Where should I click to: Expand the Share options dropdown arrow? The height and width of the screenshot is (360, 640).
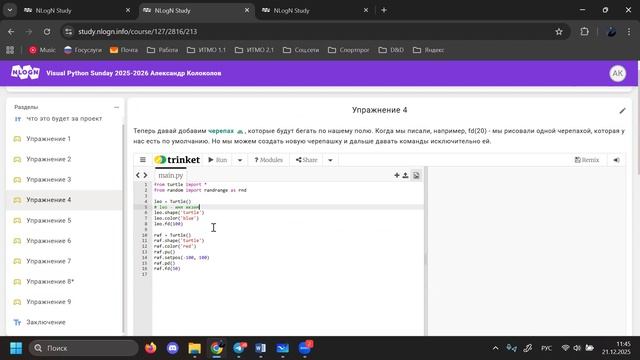click(330, 160)
